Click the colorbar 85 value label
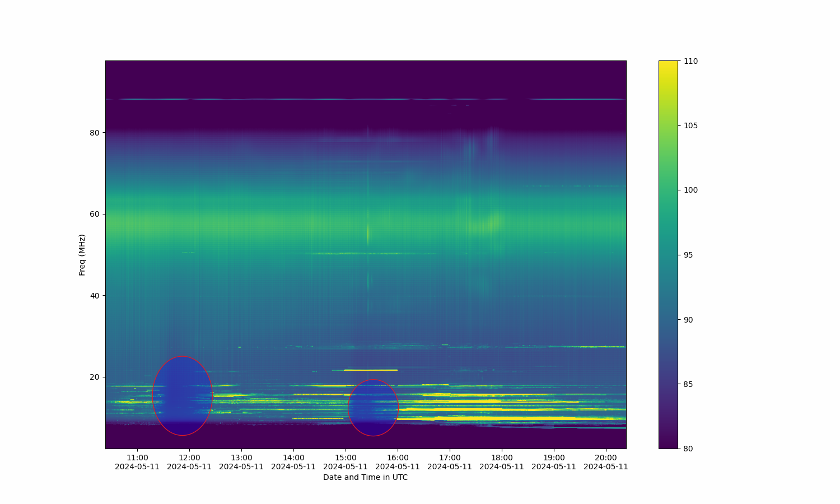 tap(688, 384)
